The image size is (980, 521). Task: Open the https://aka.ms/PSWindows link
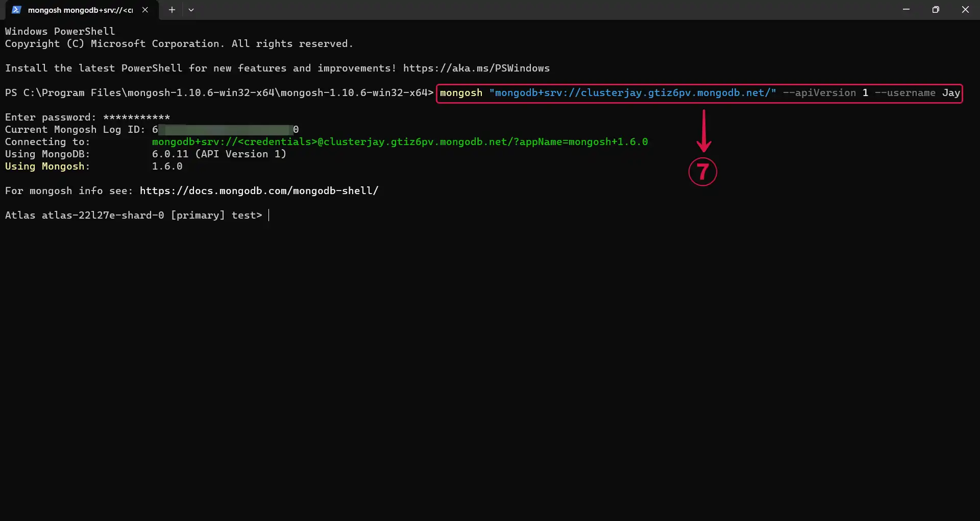point(476,68)
